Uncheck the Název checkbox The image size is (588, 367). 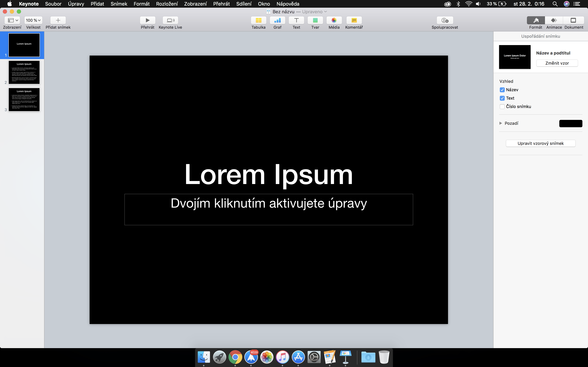502,90
